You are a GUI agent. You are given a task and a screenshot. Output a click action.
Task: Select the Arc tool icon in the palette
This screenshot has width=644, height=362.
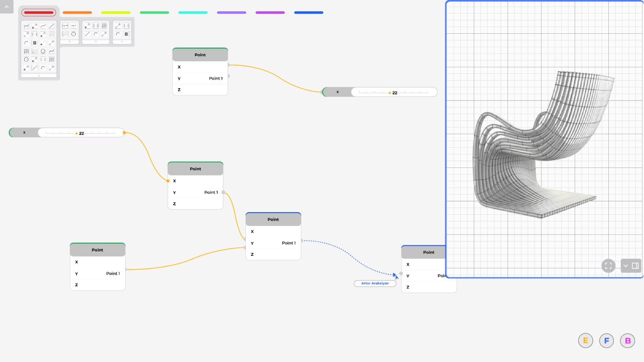pos(27,42)
